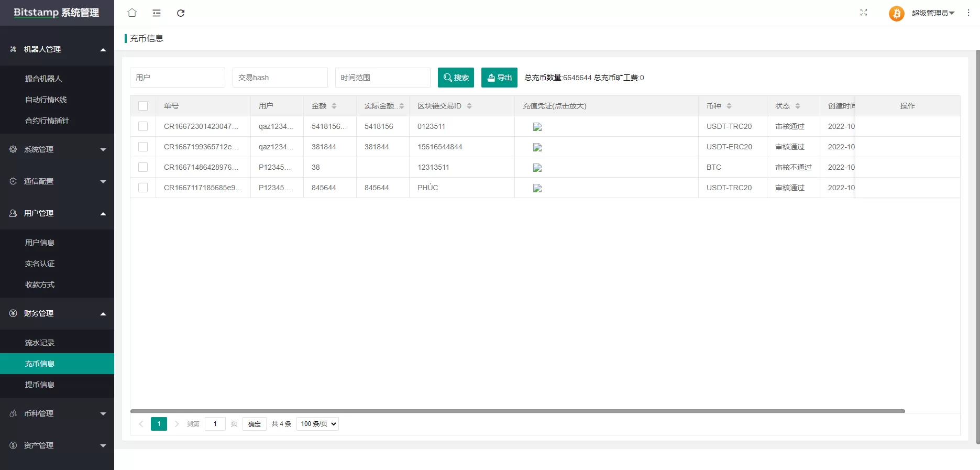Click the 导出 export button
The width and height of the screenshot is (980, 470).
tap(499, 78)
